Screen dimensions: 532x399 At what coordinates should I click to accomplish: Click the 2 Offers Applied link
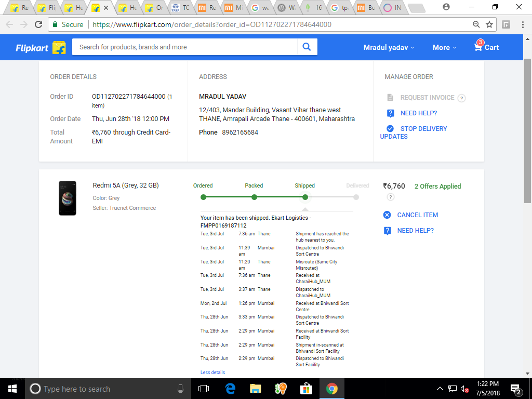tap(437, 187)
